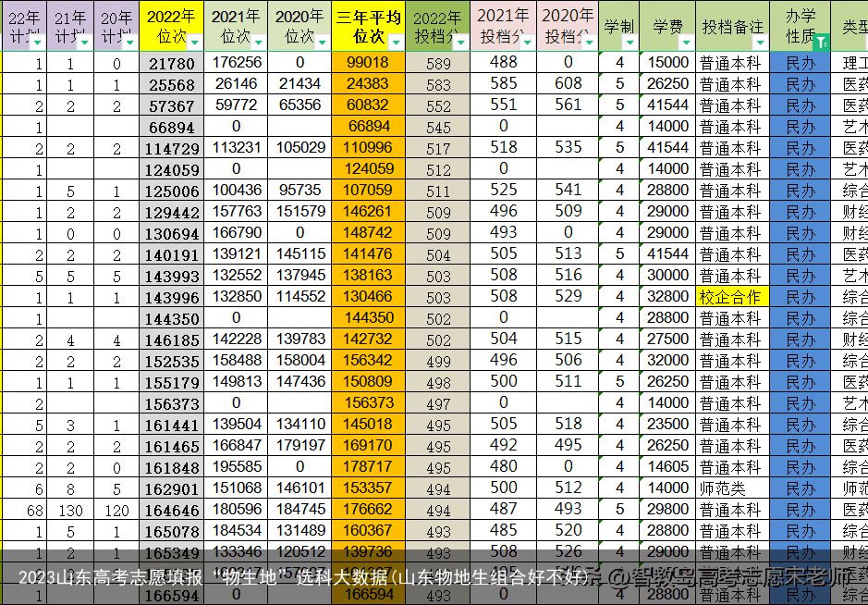Click the 2022年投档分 cell showing 589
Screen dimensions: 868x605
(x=438, y=63)
